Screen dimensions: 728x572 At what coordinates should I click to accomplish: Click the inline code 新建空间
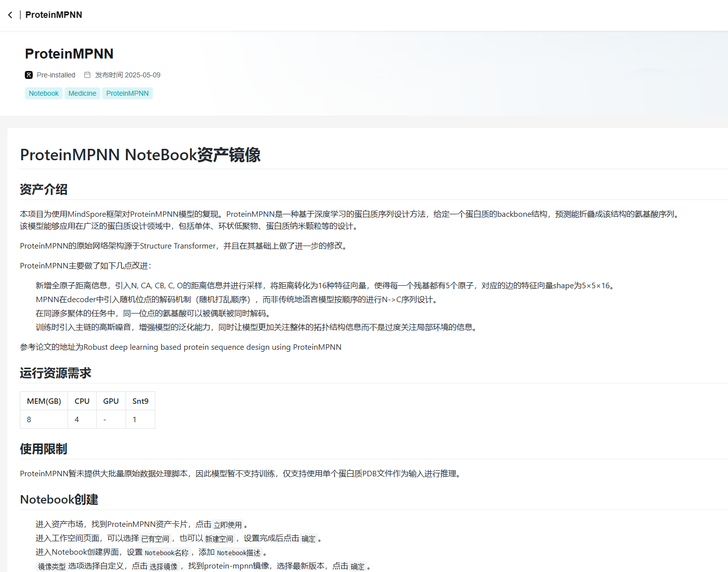pos(219,539)
